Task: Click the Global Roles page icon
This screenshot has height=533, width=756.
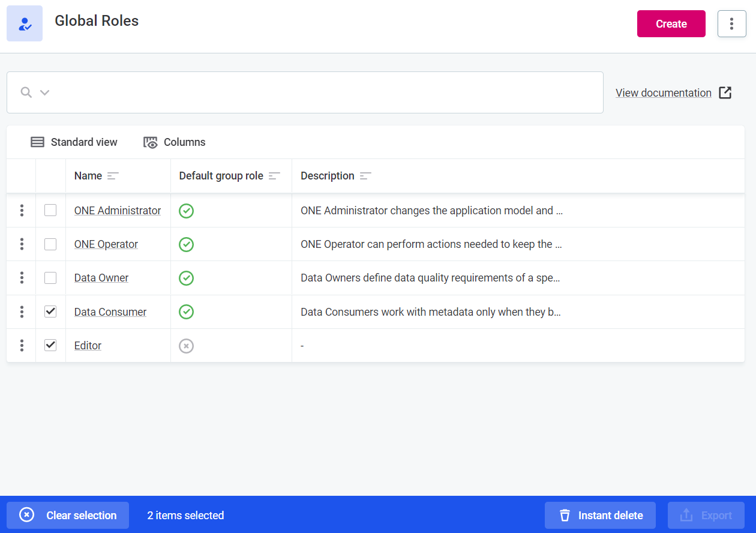Action: click(x=24, y=23)
